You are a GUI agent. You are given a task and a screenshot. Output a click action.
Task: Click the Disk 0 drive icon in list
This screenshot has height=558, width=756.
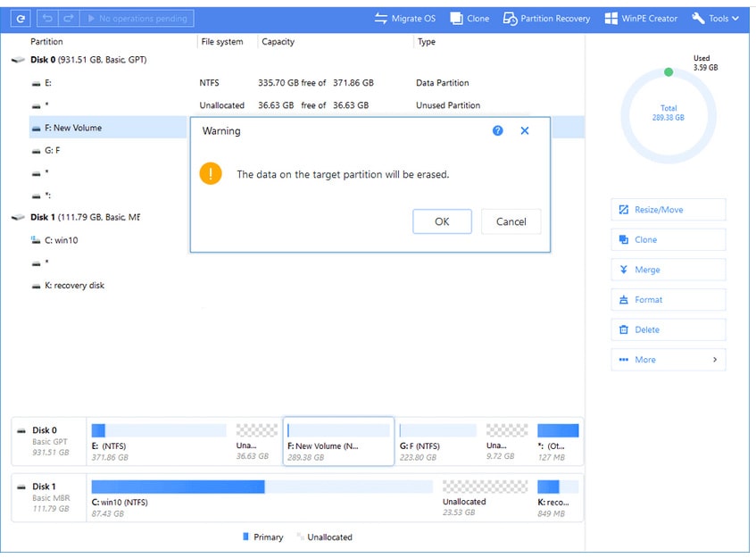18,60
